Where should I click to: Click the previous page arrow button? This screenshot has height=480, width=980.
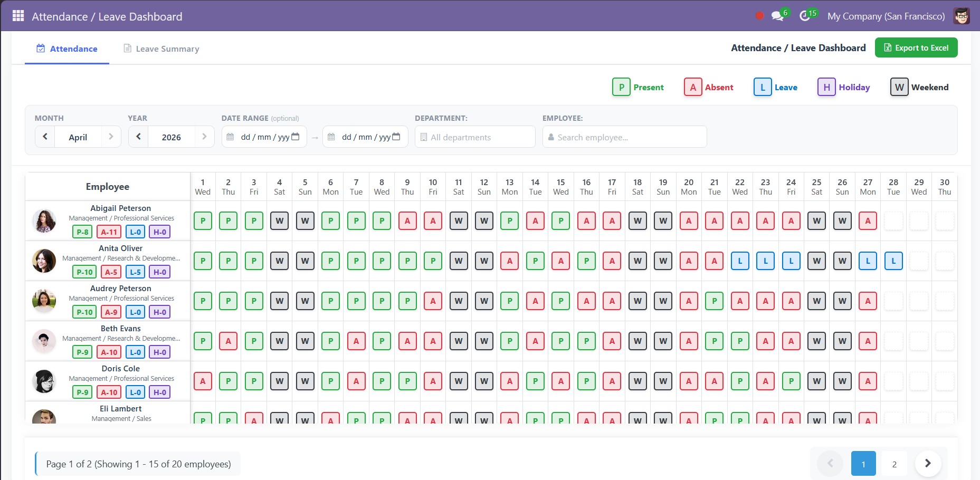click(x=830, y=463)
